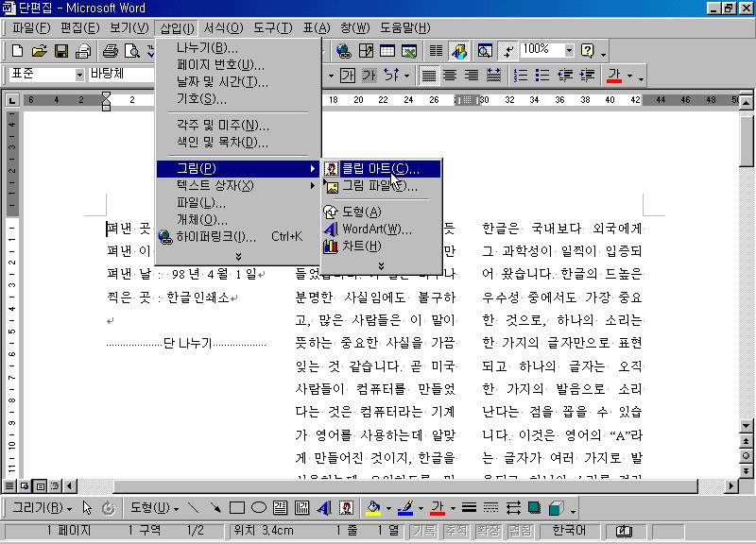The width and height of the screenshot is (756, 544).
Task: Switch to Normal view button
Action: 9,485
